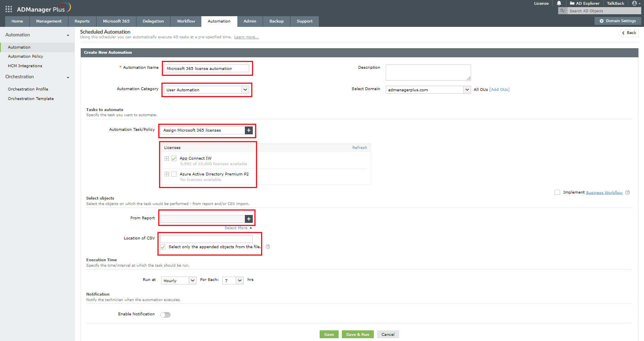The image size is (644, 341).
Task: Check the App Connect IW license checkbox
Action: pos(174,158)
